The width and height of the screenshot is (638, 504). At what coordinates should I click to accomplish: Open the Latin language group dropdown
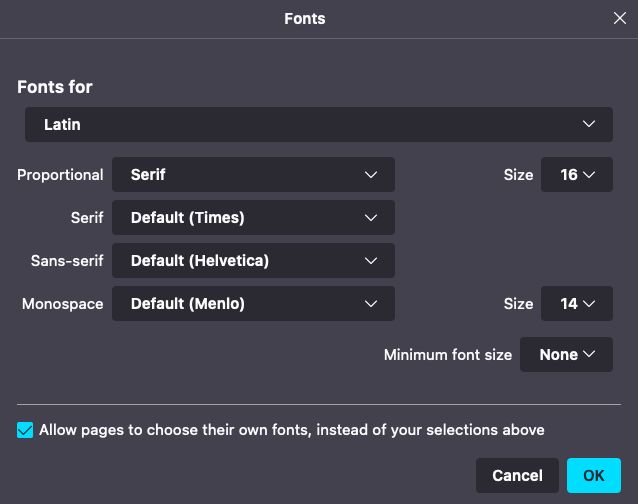click(319, 124)
